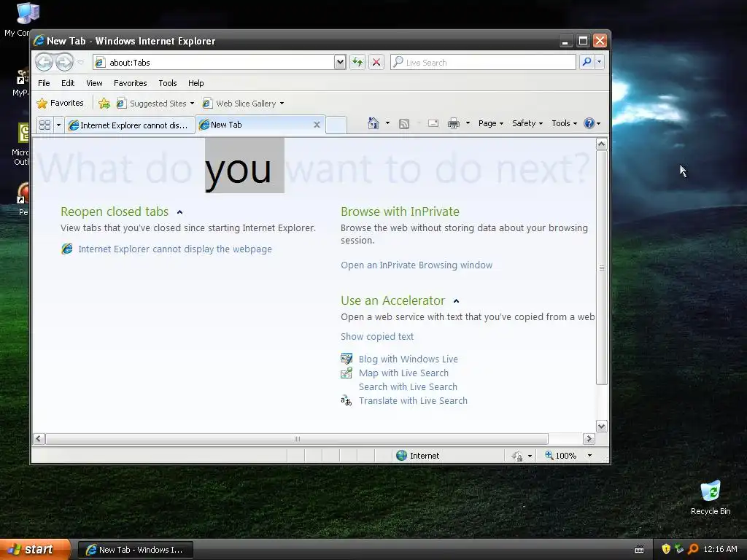Click Search with Live Search link

tap(408, 386)
